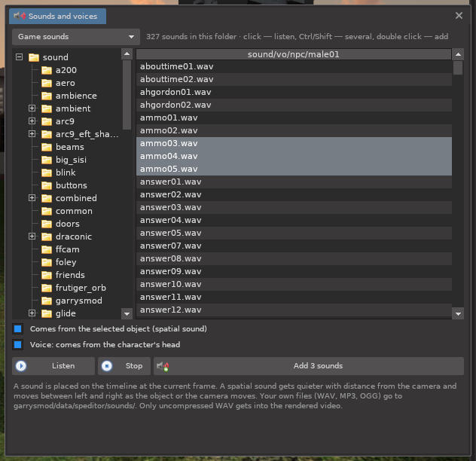This screenshot has width=476, height=461.
Task: Click the frutiger_orb folder icon
Action: [x=47, y=288]
